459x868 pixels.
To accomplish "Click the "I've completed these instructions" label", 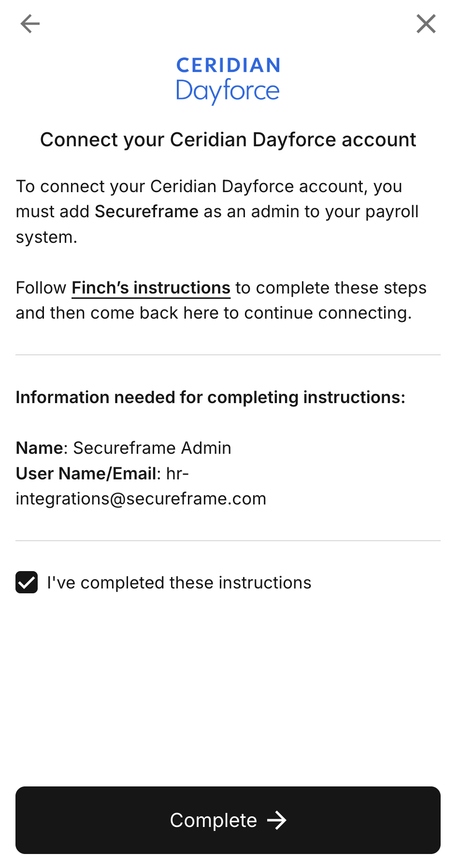I will click(x=179, y=583).
